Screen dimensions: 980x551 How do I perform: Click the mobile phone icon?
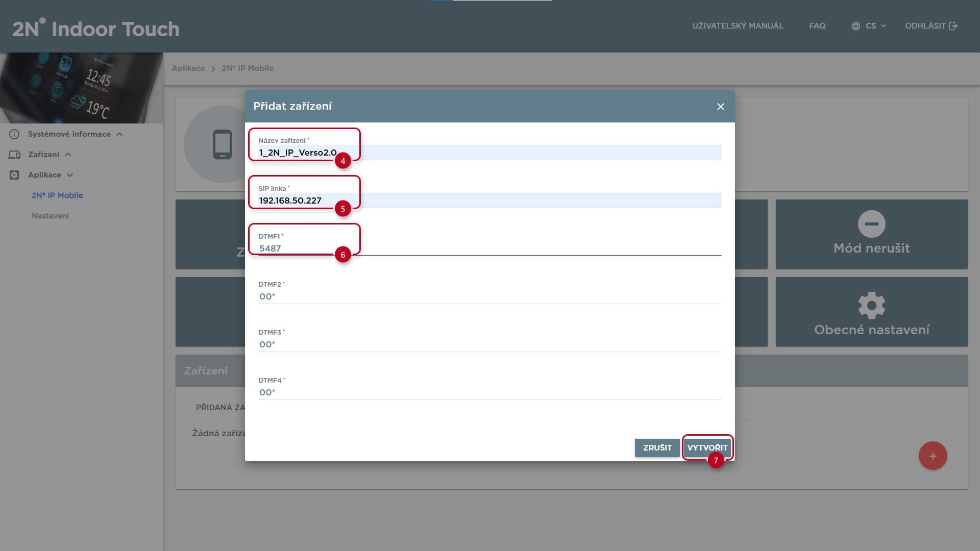pos(223,144)
